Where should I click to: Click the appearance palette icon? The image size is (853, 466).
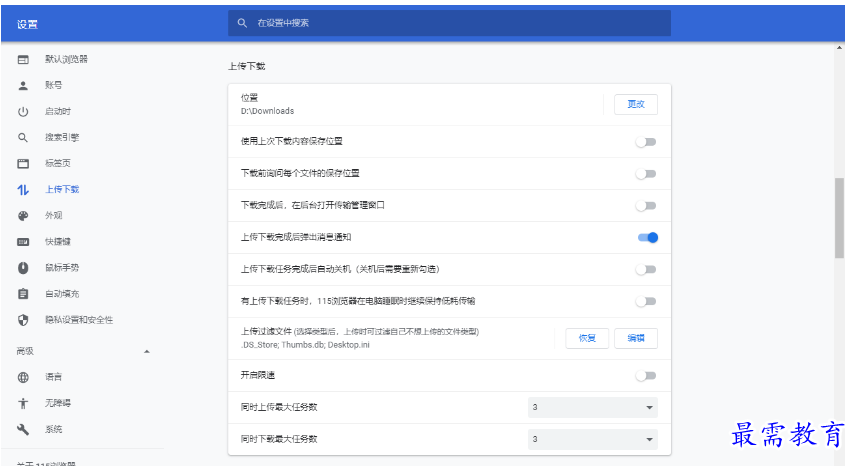click(x=23, y=216)
